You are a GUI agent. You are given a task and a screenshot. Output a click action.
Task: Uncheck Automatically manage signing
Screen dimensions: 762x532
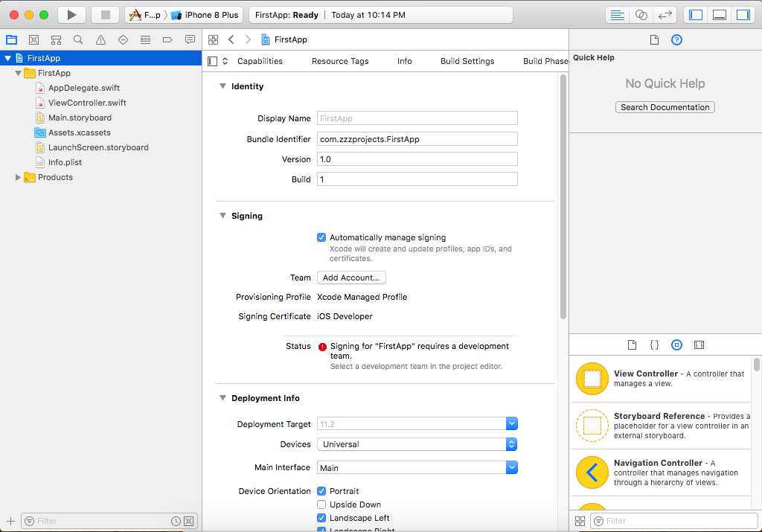321,237
